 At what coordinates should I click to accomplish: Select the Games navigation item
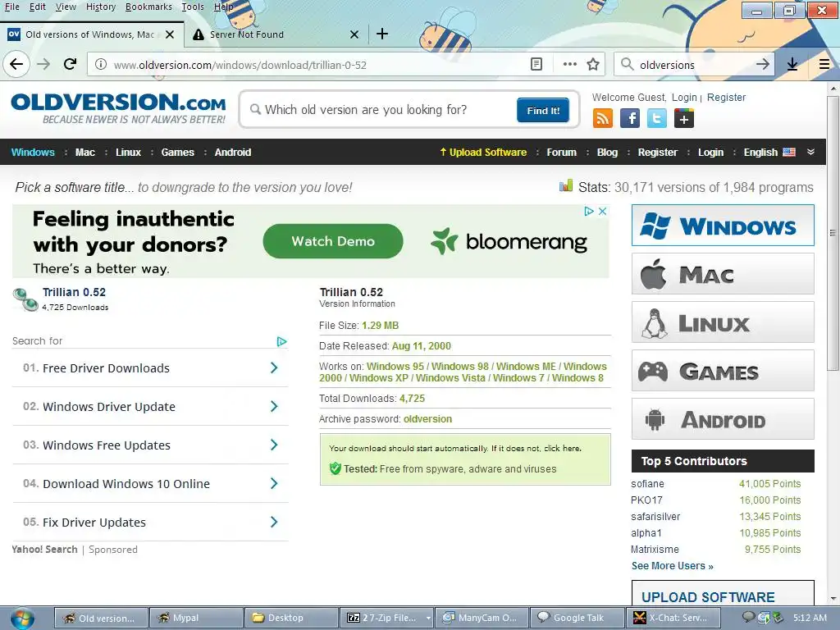pyautogui.click(x=178, y=152)
